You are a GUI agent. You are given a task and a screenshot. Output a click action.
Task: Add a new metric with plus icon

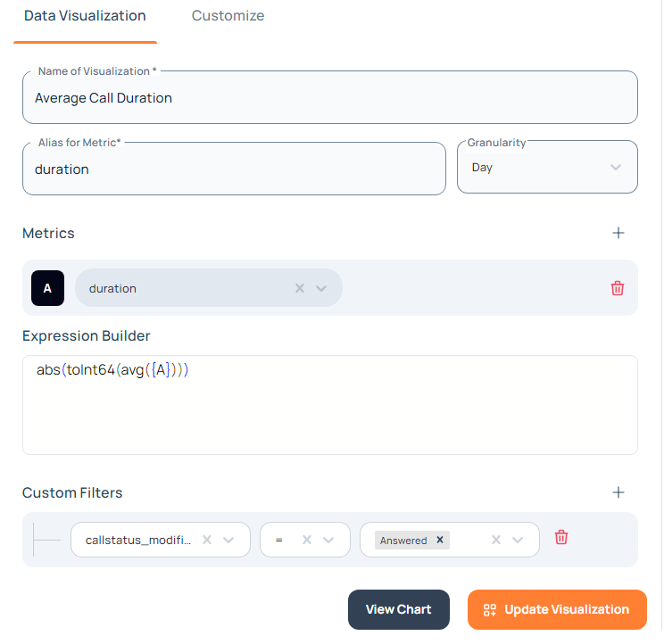point(618,233)
